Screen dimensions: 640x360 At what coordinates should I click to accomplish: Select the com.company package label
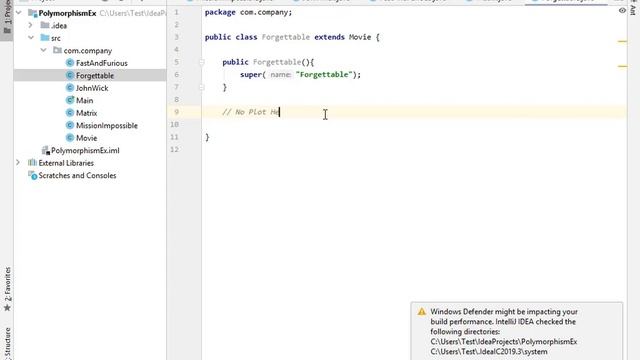pyautogui.click(x=88, y=51)
